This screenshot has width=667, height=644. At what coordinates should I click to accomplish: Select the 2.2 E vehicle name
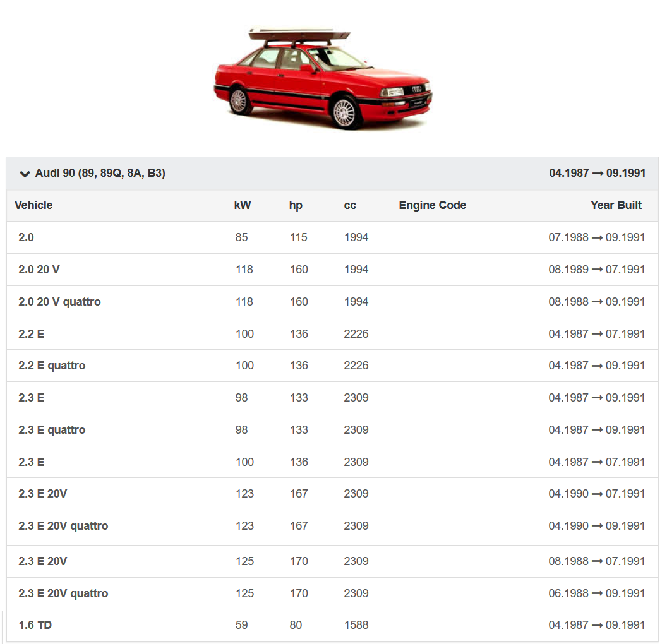pos(32,334)
